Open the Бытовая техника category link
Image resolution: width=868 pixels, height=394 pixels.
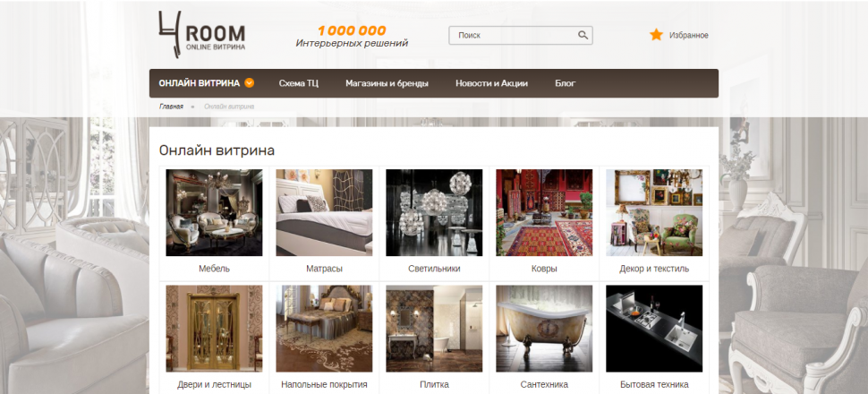[654, 384]
